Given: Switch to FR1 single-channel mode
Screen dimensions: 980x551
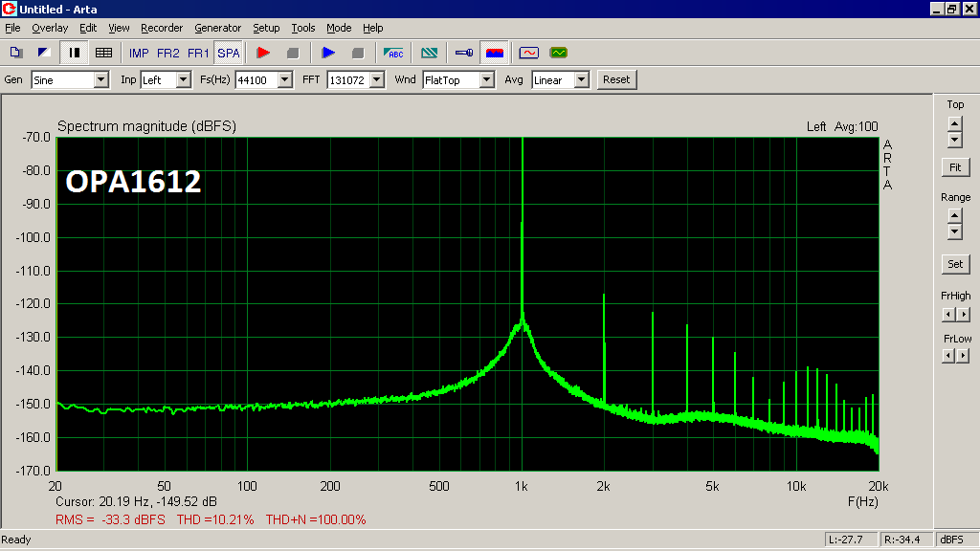Looking at the screenshot, I should click(x=198, y=54).
